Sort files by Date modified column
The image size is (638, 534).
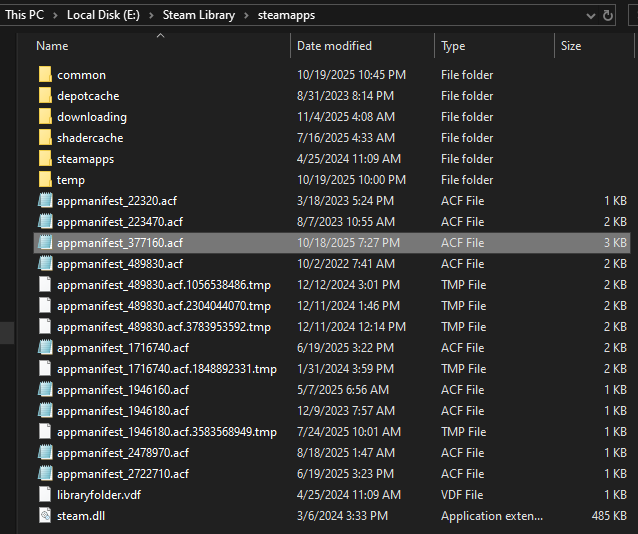tap(334, 46)
